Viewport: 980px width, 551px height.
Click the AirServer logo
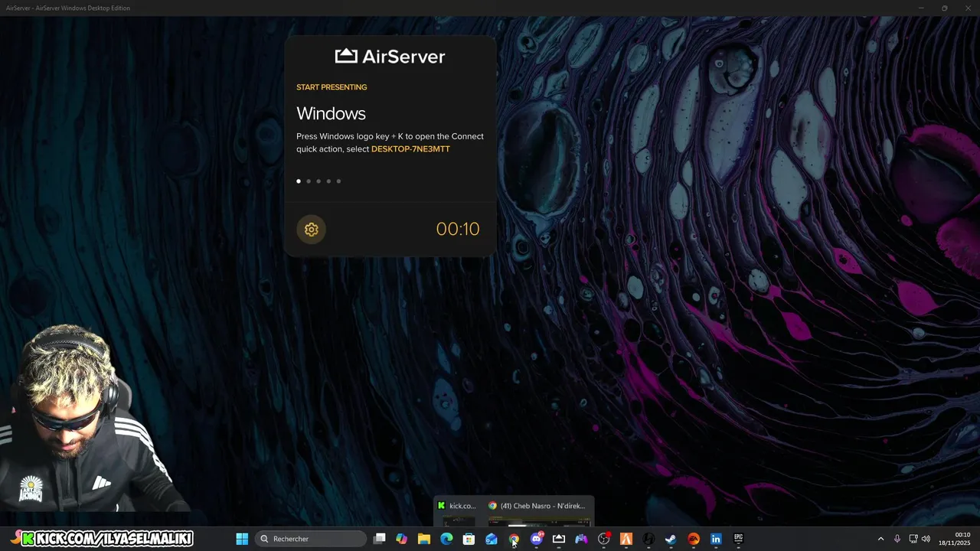click(390, 56)
